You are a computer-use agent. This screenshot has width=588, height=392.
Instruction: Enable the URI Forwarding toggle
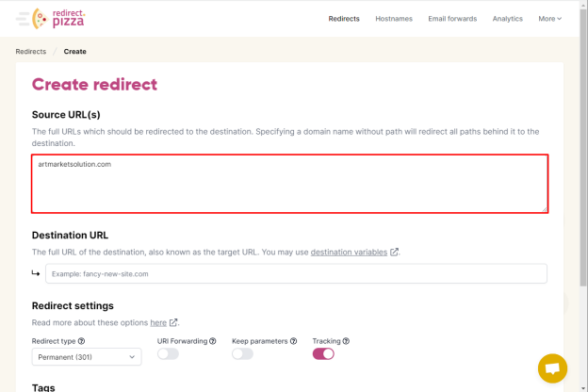168,353
